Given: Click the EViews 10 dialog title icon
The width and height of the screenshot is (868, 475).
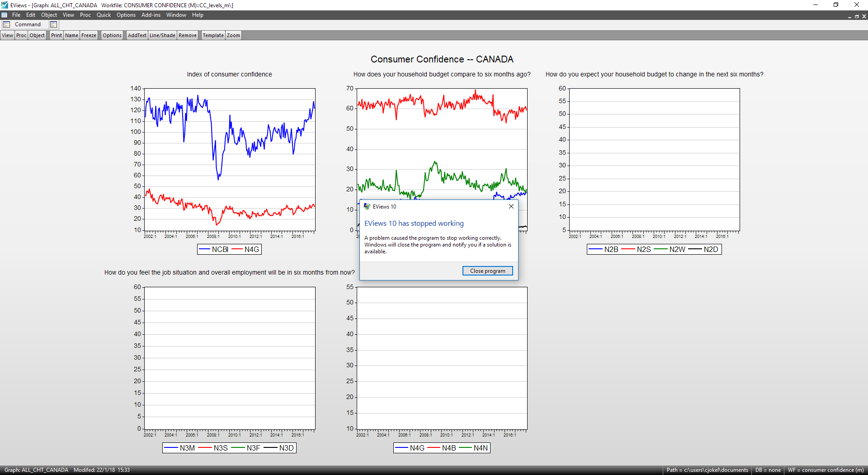Looking at the screenshot, I should coord(367,206).
